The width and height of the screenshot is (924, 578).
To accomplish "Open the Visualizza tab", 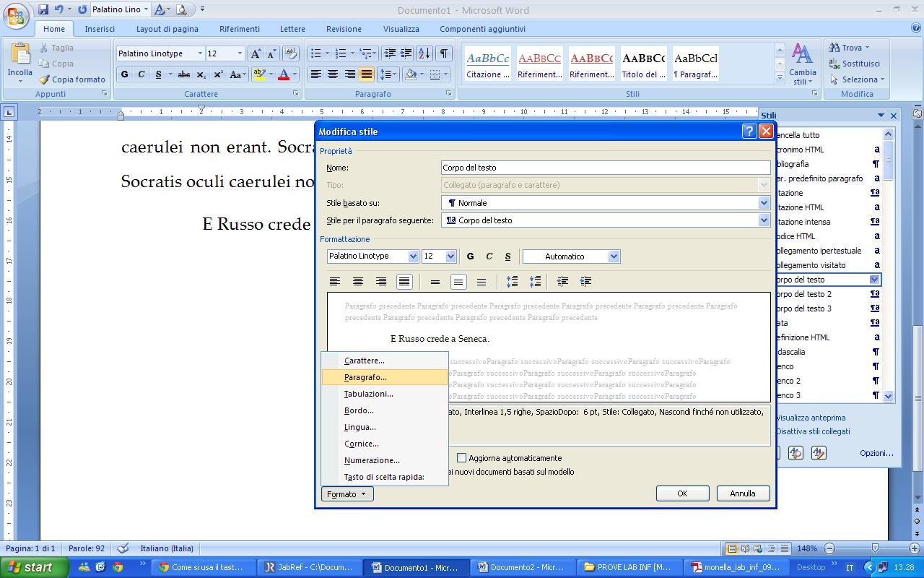I will pyautogui.click(x=401, y=29).
